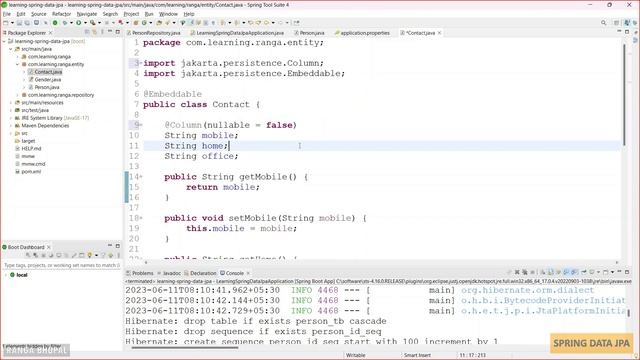
Task: Close the Contact.java editor tab
Action: pyautogui.click(x=440, y=33)
